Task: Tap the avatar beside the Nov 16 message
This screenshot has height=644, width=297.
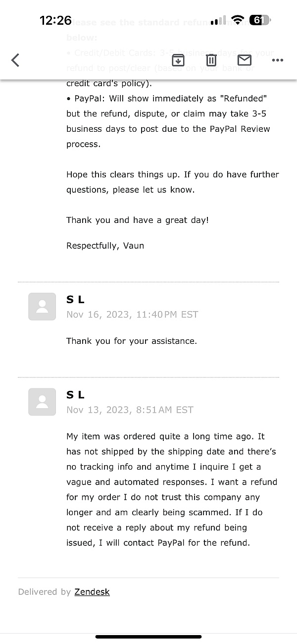Action: [x=42, y=307]
